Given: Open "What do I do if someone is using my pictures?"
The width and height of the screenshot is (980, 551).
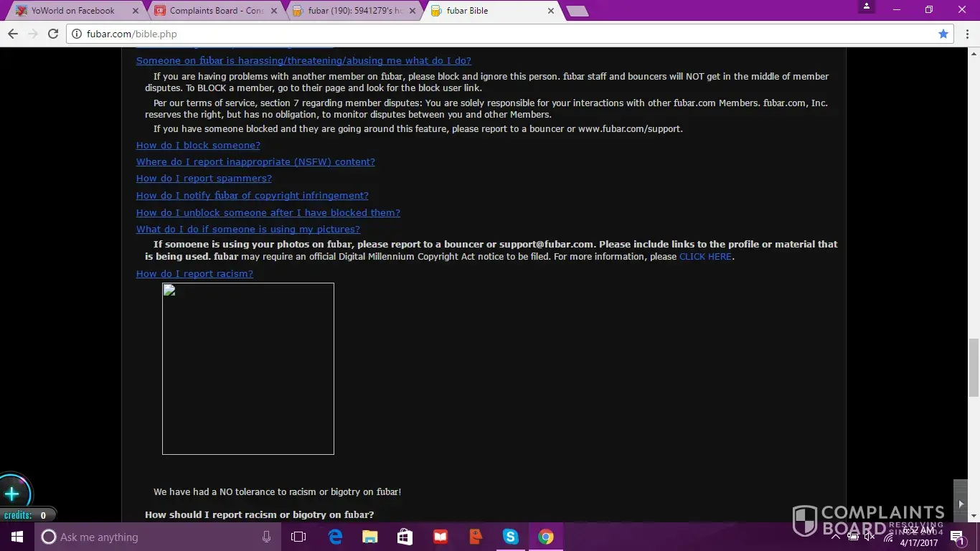Looking at the screenshot, I should point(248,230).
